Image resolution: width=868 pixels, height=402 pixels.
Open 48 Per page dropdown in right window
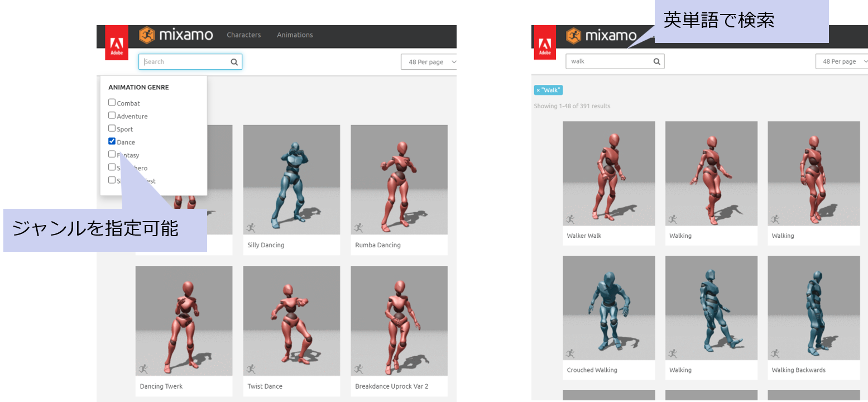pyautogui.click(x=842, y=61)
